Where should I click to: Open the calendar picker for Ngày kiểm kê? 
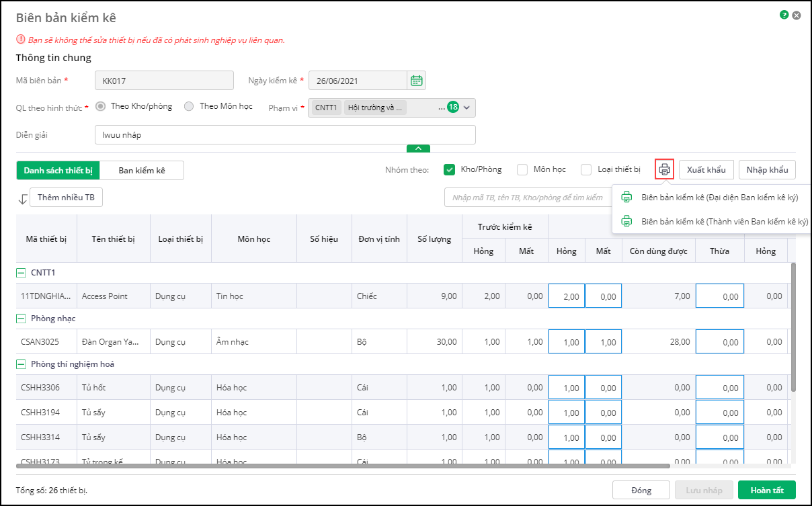tap(417, 81)
